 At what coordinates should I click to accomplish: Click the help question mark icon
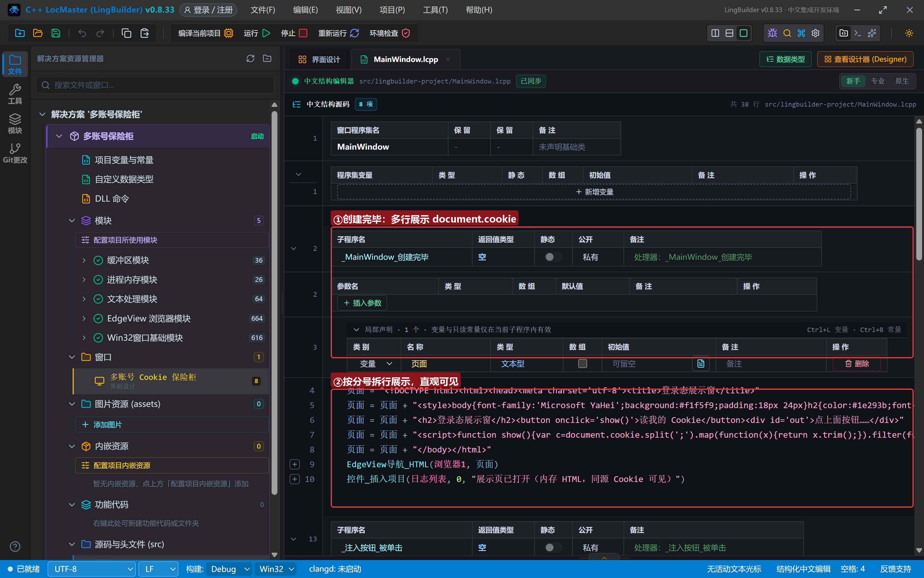[15, 547]
